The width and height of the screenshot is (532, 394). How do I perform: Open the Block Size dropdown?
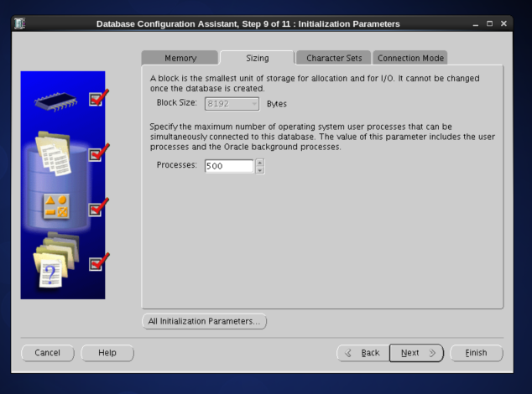tap(231, 104)
